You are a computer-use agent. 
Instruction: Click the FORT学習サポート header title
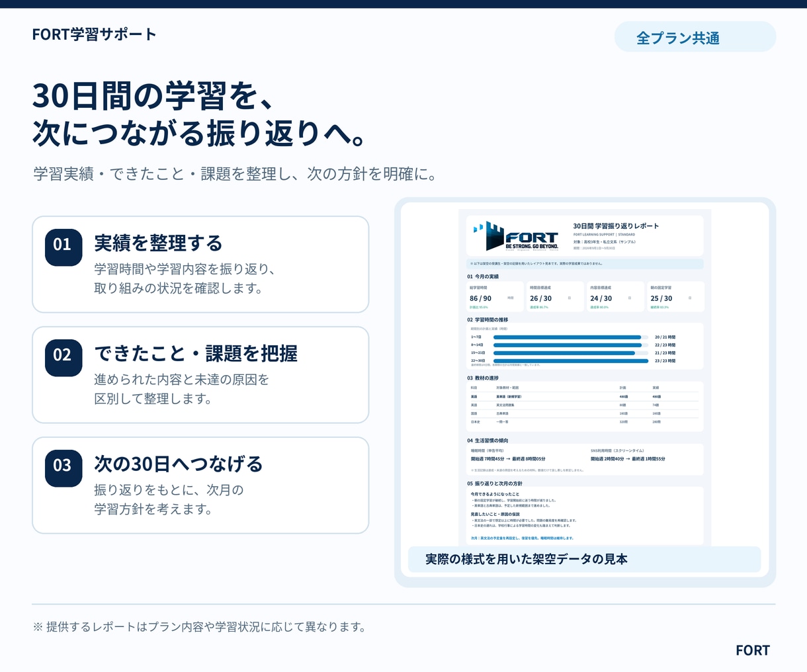click(94, 34)
